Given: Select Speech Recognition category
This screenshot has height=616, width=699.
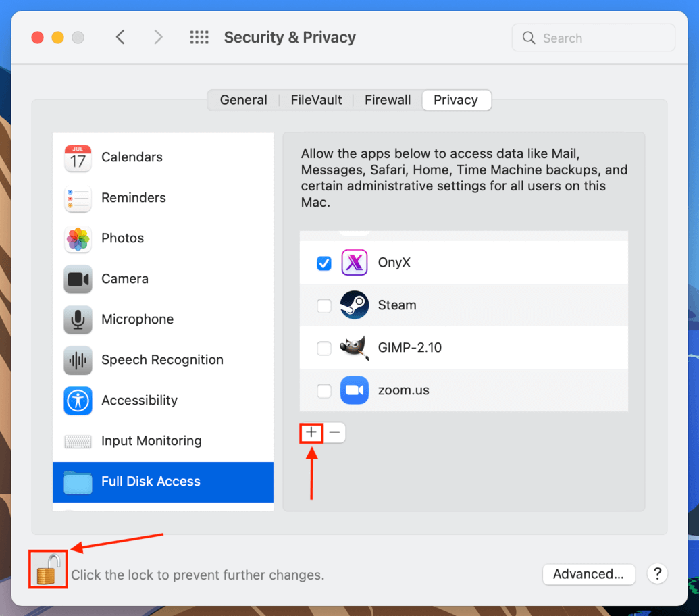Looking at the screenshot, I should [163, 360].
